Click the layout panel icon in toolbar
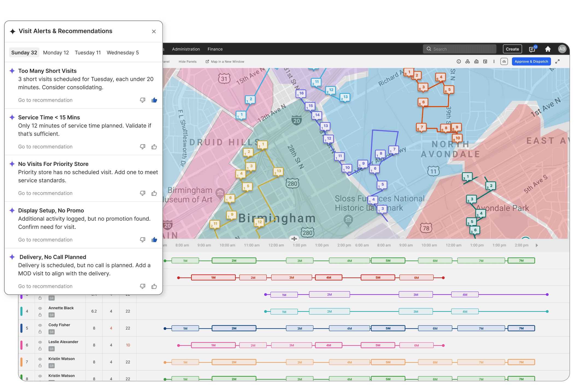This screenshot has height=392, width=574. (485, 62)
